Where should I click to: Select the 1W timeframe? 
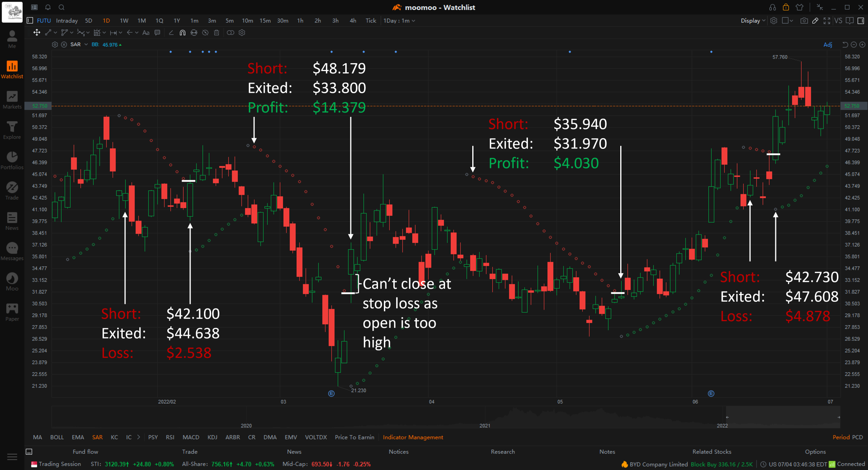[124, 21]
